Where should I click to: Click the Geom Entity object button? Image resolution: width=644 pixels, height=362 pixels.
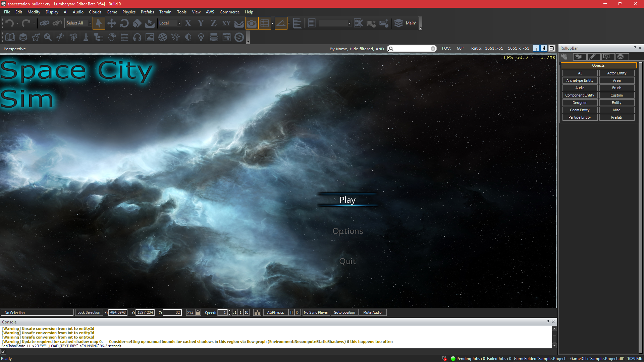click(x=579, y=110)
